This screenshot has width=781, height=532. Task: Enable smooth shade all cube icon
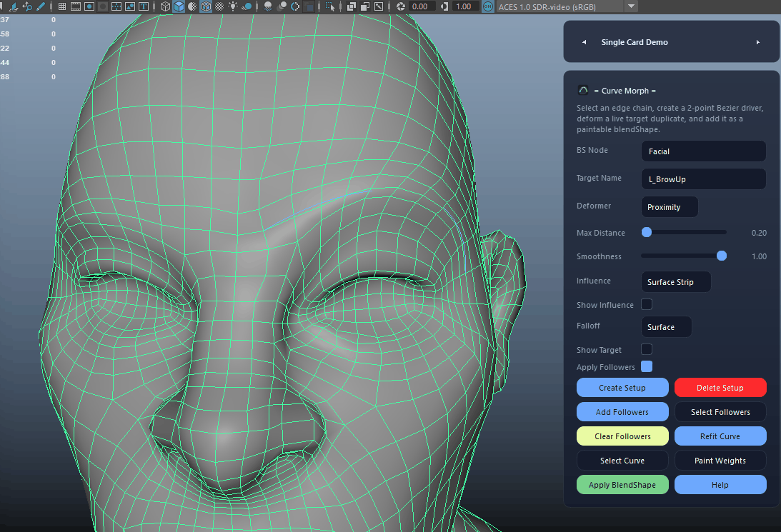(x=179, y=6)
